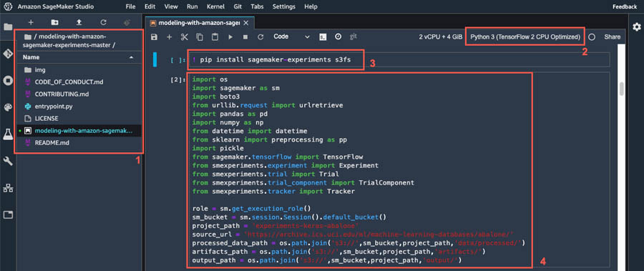This screenshot has width=644, height=271.
Task: Click the Share button
Action: click(x=612, y=36)
